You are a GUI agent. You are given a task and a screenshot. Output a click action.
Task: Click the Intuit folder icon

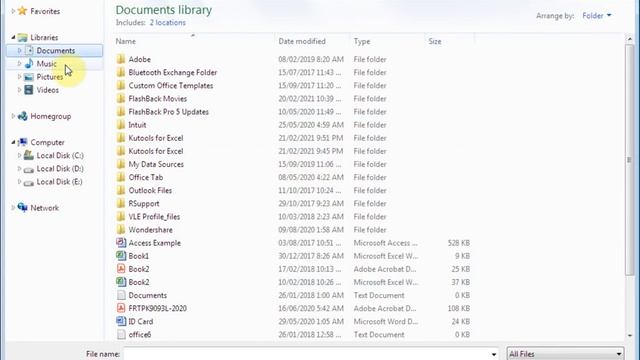coord(121,124)
